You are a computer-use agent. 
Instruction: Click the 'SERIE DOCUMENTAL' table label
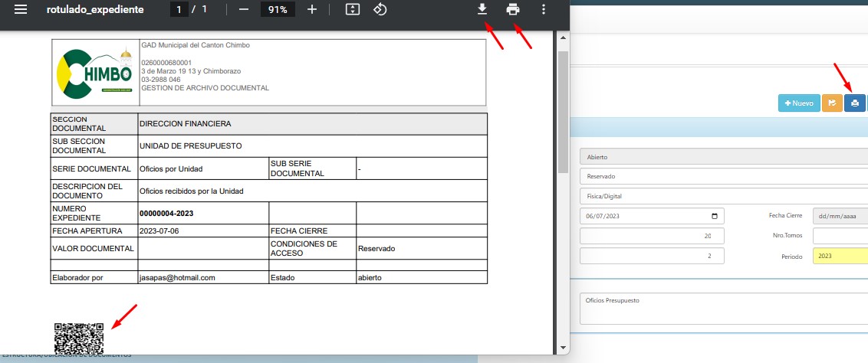[91, 169]
